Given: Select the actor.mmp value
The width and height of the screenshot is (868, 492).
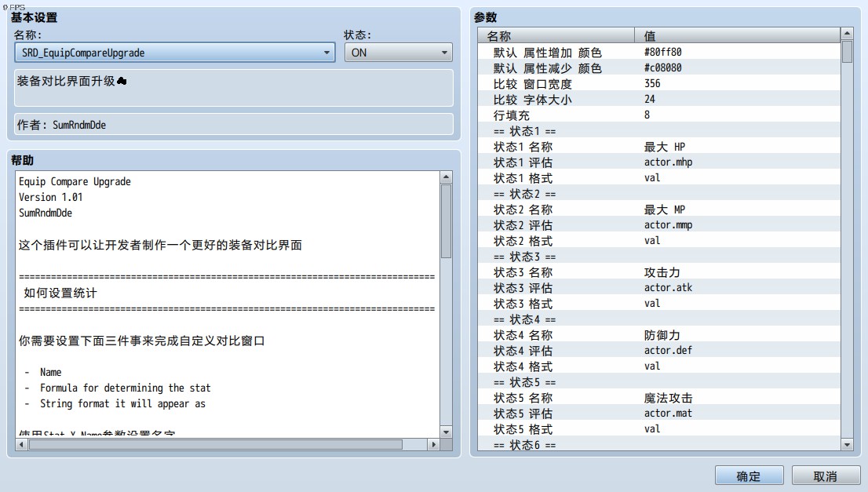Looking at the screenshot, I should pos(668,224).
